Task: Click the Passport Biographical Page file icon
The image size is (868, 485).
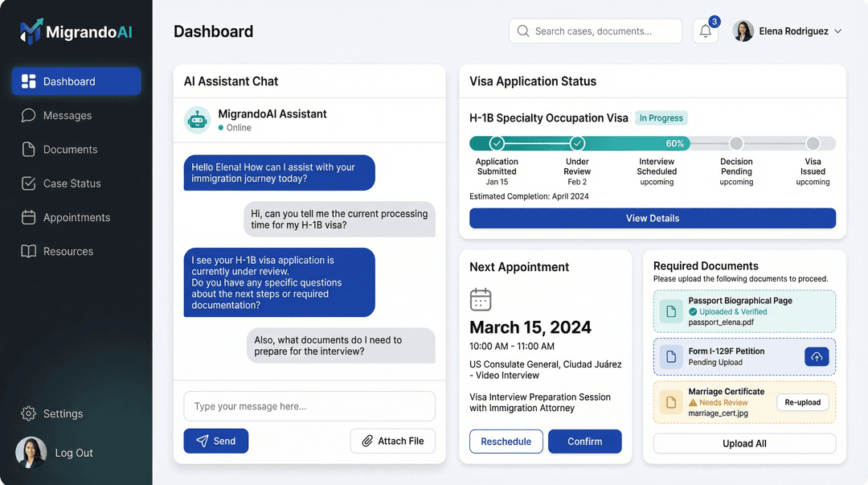Action: 670,310
